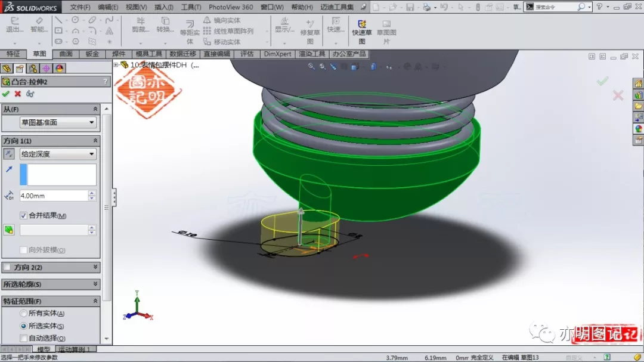This screenshot has height=362, width=644.
Task: Open the 工具(T) menu
Action: [x=191, y=7]
